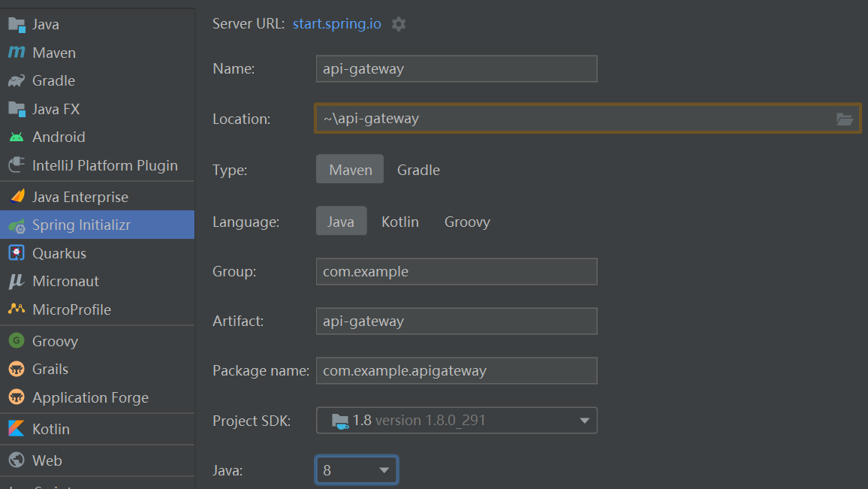Select Maven as the build type
The image size is (868, 489).
pyautogui.click(x=350, y=170)
